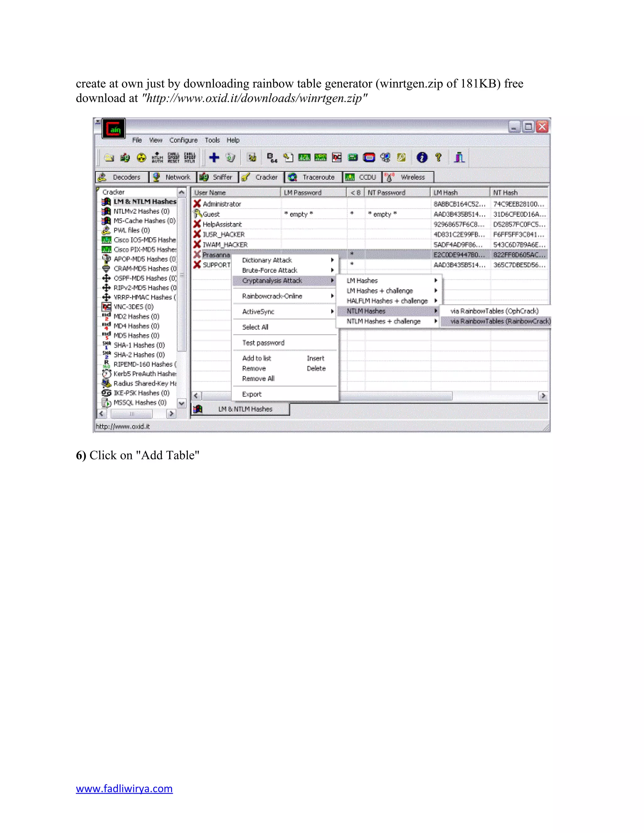Click the exit door toolbar icon

459,157
